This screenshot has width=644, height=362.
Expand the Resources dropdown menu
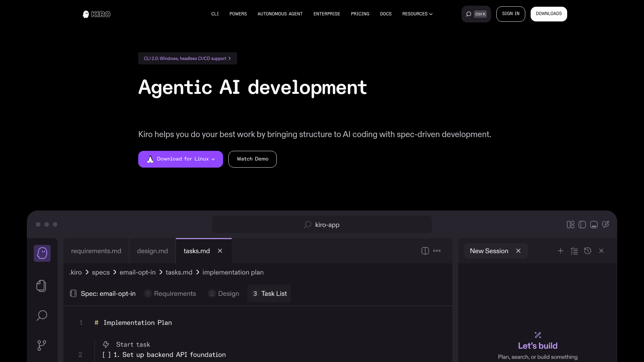[418, 14]
